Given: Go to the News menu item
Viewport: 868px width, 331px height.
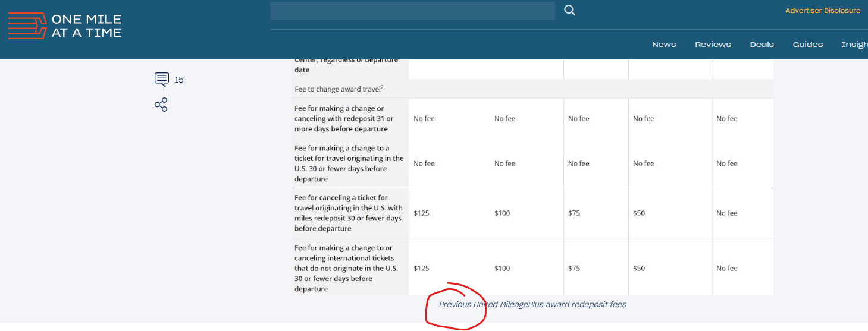Looking at the screenshot, I should [663, 45].
